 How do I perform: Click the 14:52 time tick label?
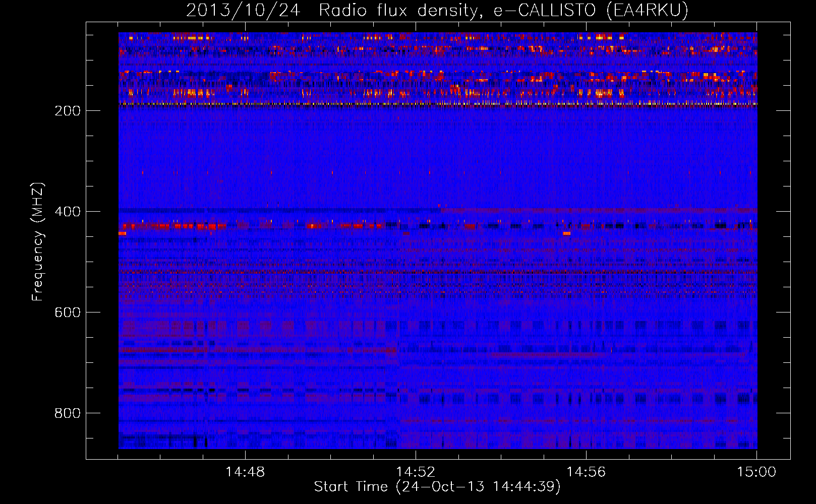coord(416,472)
